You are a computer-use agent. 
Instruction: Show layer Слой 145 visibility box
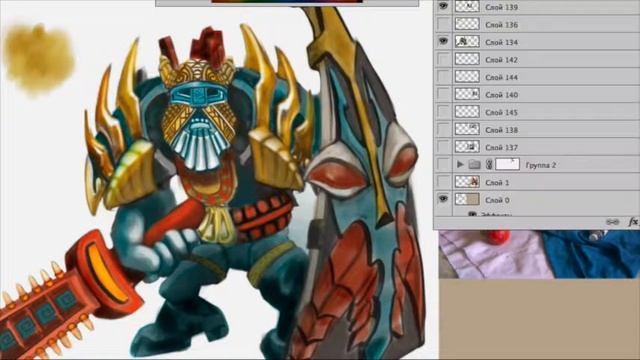[x=443, y=112]
